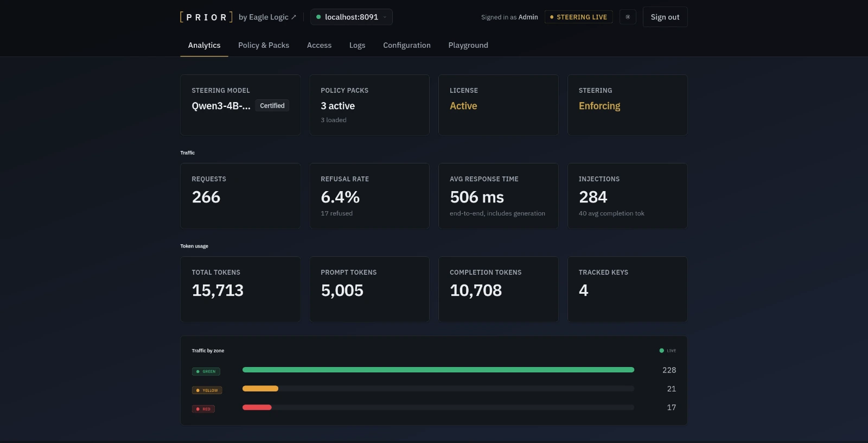Click the 'Traffic' section heading
The height and width of the screenshot is (443, 868).
tap(187, 153)
